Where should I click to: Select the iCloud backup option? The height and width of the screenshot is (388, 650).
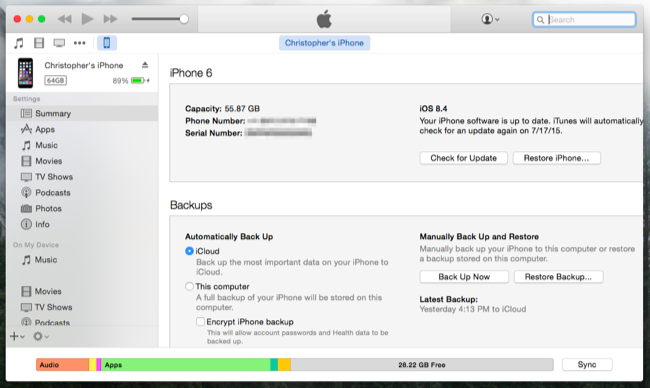pos(189,251)
